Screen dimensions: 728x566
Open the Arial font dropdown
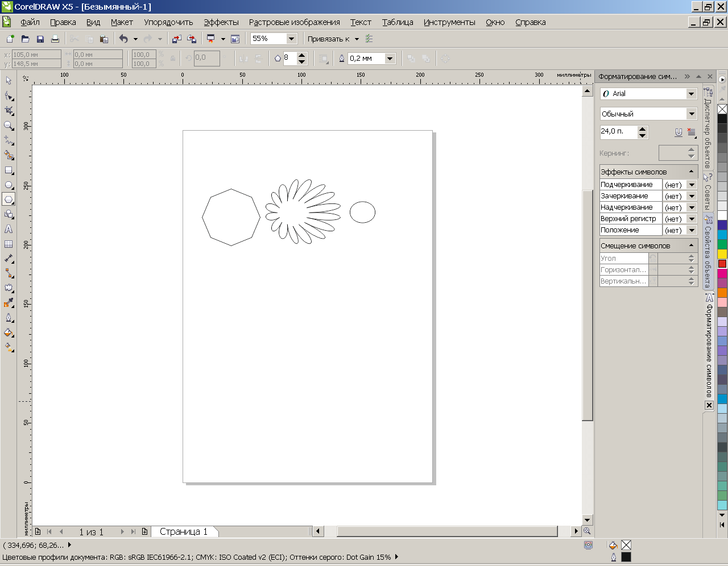(692, 94)
